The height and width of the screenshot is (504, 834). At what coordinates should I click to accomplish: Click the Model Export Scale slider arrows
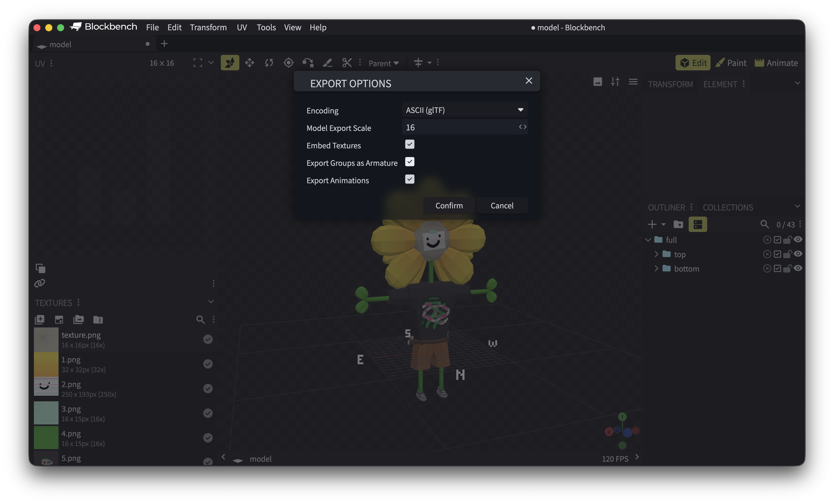pyautogui.click(x=522, y=127)
